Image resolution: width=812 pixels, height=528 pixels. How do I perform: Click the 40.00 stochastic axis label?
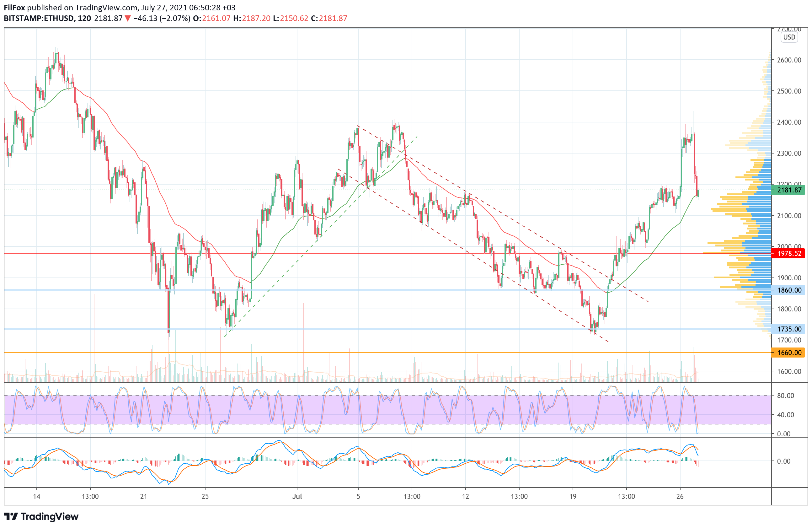(785, 415)
